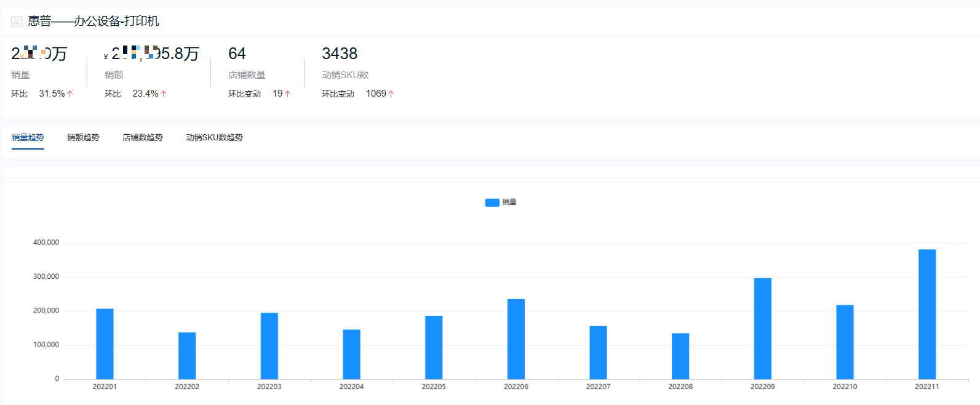Click the 202208 x-axis label
This screenshot has width=980, height=405.
click(x=680, y=387)
